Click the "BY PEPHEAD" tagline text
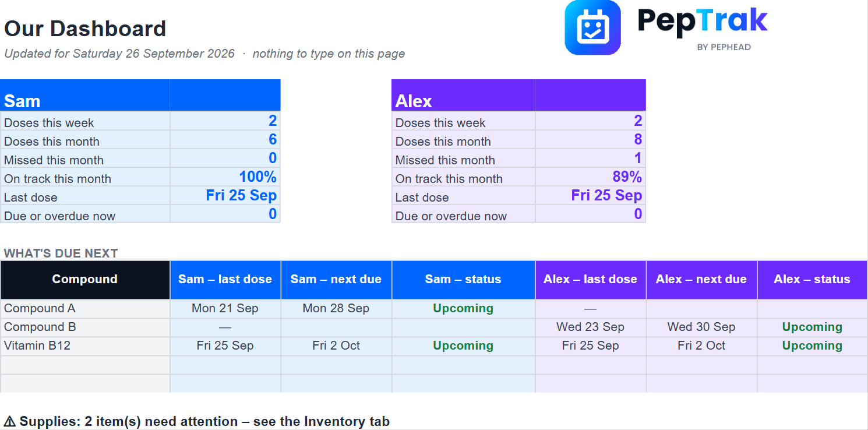The height and width of the screenshot is (430, 868). (724, 47)
